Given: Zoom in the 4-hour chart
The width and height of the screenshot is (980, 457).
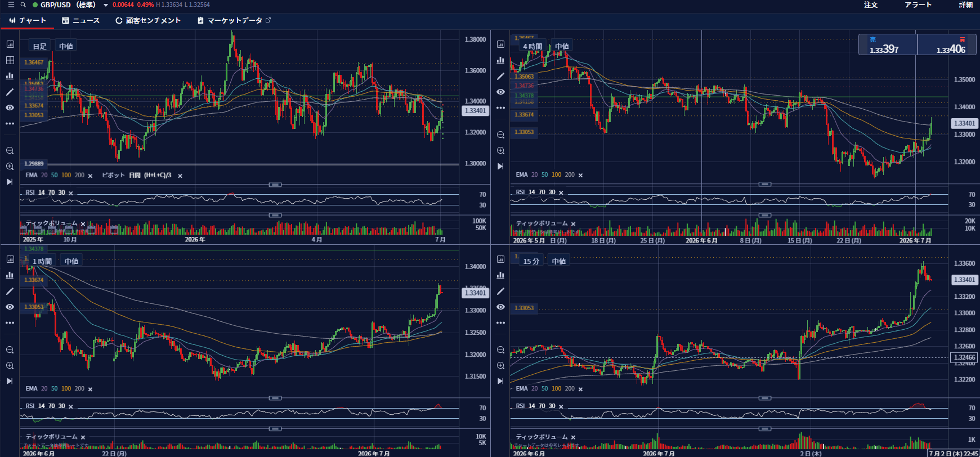Looking at the screenshot, I should pyautogui.click(x=500, y=151).
